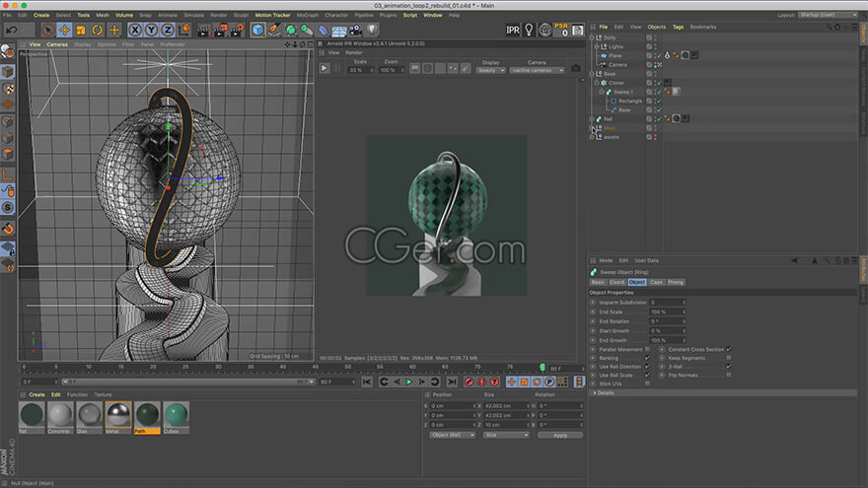The width and height of the screenshot is (868, 488).
Task: Click the Light object icon
Action: (x=373, y=30)
